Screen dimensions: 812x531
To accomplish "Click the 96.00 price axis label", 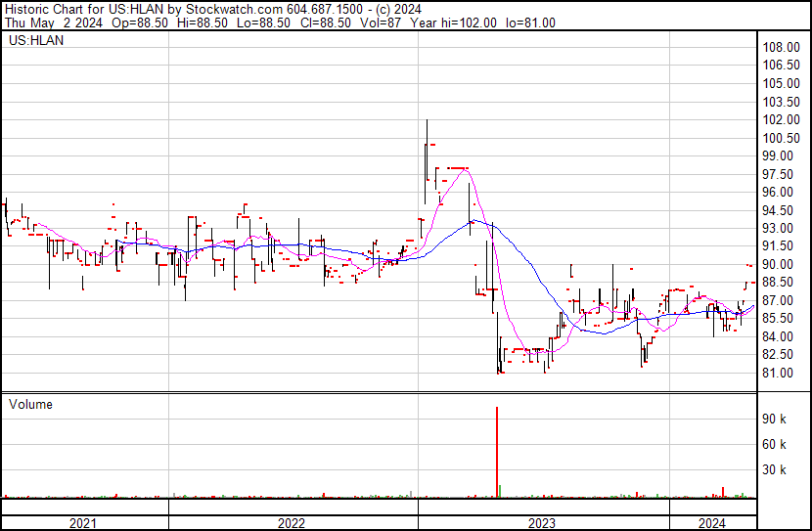I will 779,192.
